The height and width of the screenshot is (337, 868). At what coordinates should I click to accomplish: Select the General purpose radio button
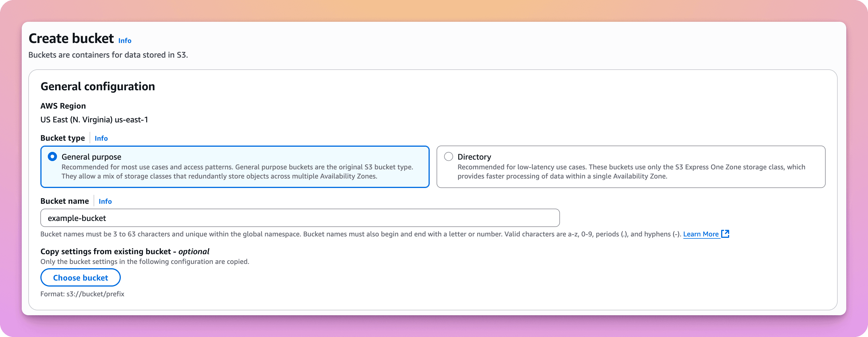click(x=52, y=156)
